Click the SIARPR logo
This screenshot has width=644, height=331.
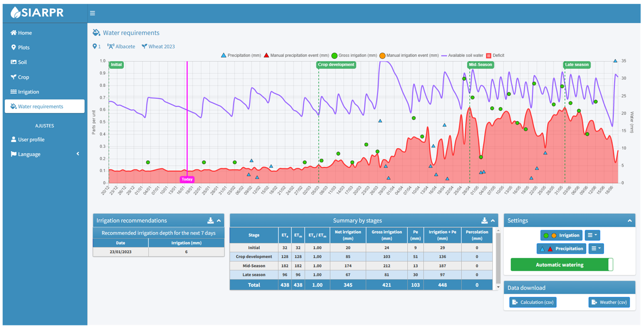tap(37, 12)
